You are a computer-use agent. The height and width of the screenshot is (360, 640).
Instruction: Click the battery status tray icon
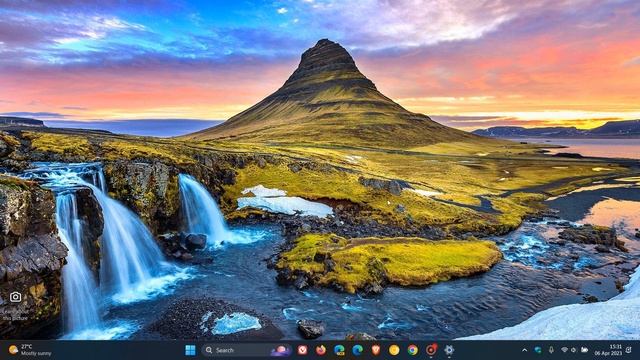(x=584, y=350)
